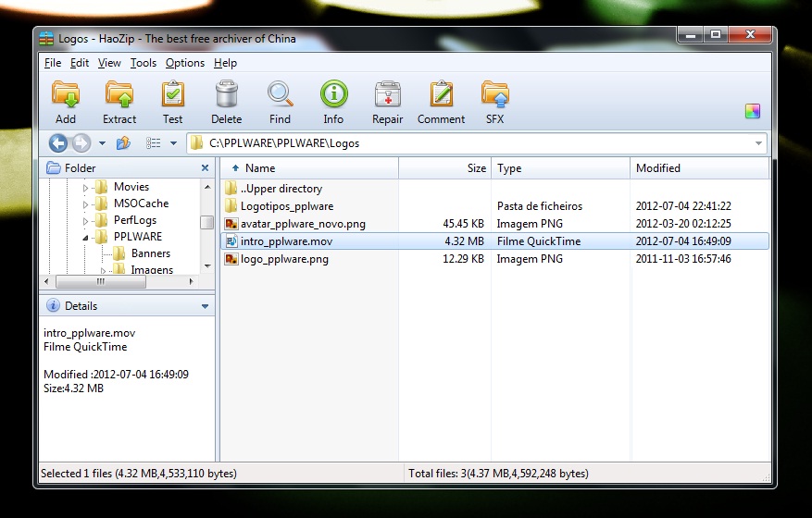Sort by the Type column header
812x518 pixels.
tap(560, 168)
